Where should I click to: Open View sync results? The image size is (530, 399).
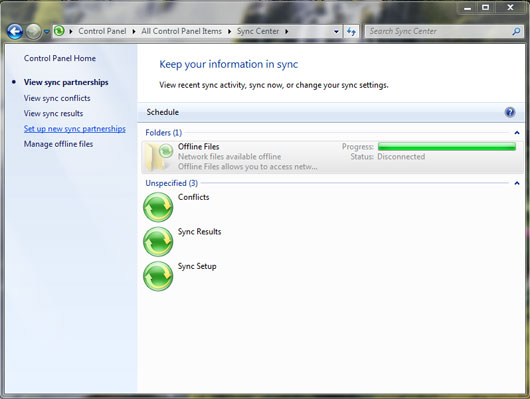click(53, 113)
